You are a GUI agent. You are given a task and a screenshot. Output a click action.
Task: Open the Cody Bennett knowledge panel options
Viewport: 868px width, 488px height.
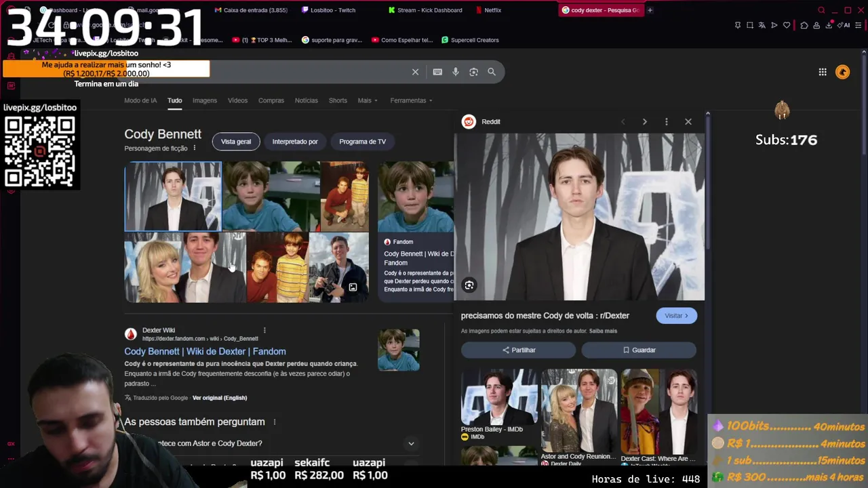click(x=195, y=148)
